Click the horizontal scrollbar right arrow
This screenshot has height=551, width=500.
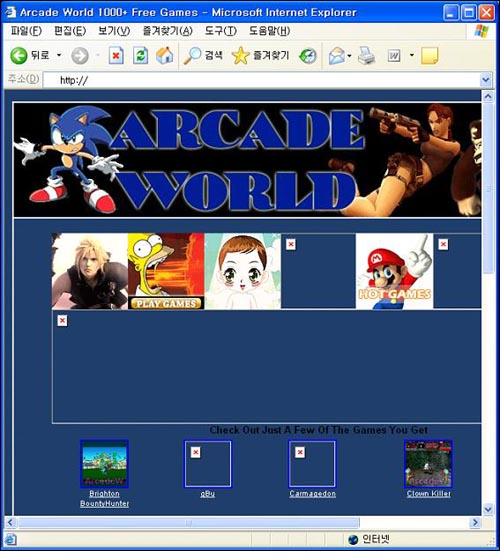(475, 522)
